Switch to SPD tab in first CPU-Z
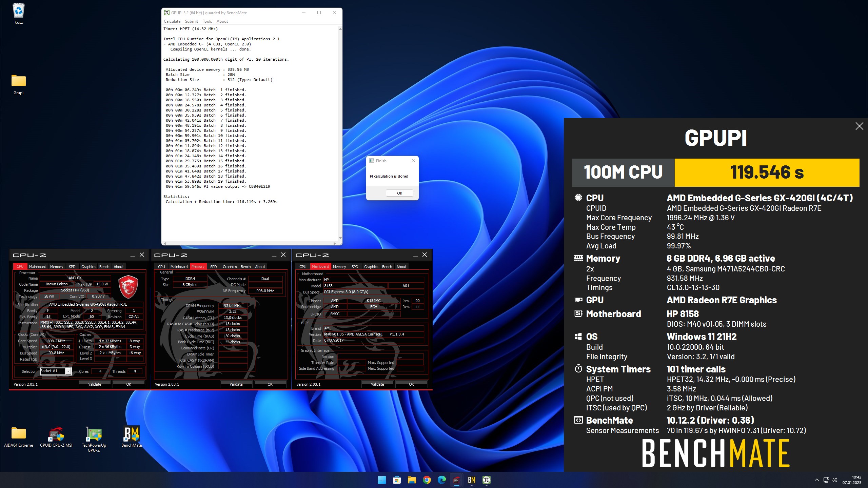This screenshot has width=868, height=488. (72, 267)
